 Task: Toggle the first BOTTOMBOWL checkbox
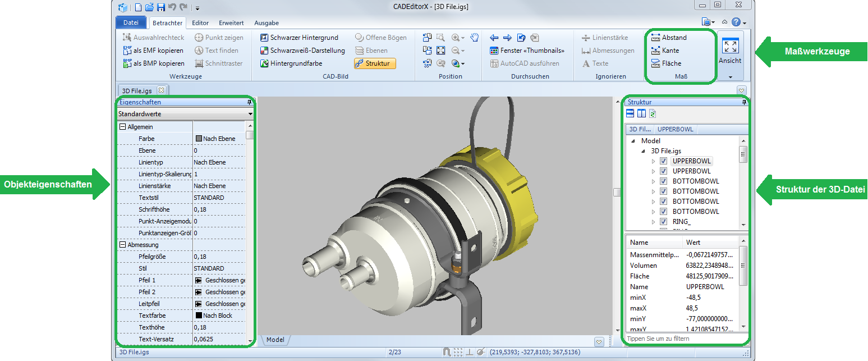coord(663,181)
